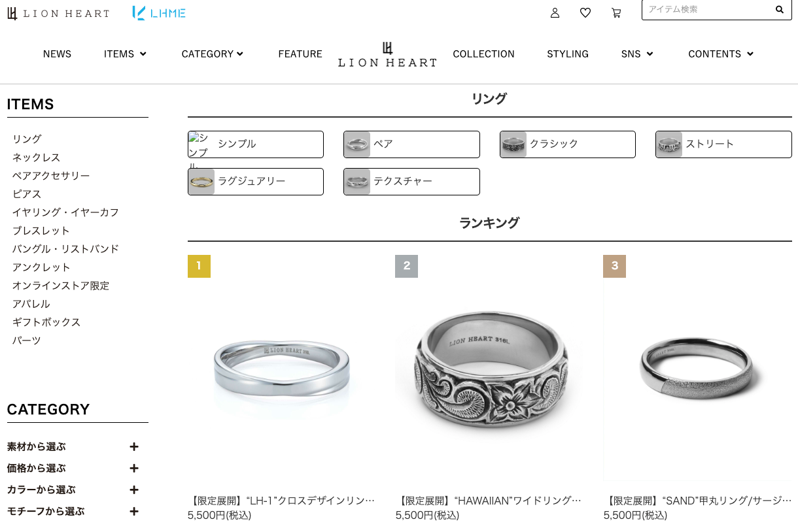Select the ストリート ring style button
The width and height of the screenshot is (798, 532).
point(723,144)
